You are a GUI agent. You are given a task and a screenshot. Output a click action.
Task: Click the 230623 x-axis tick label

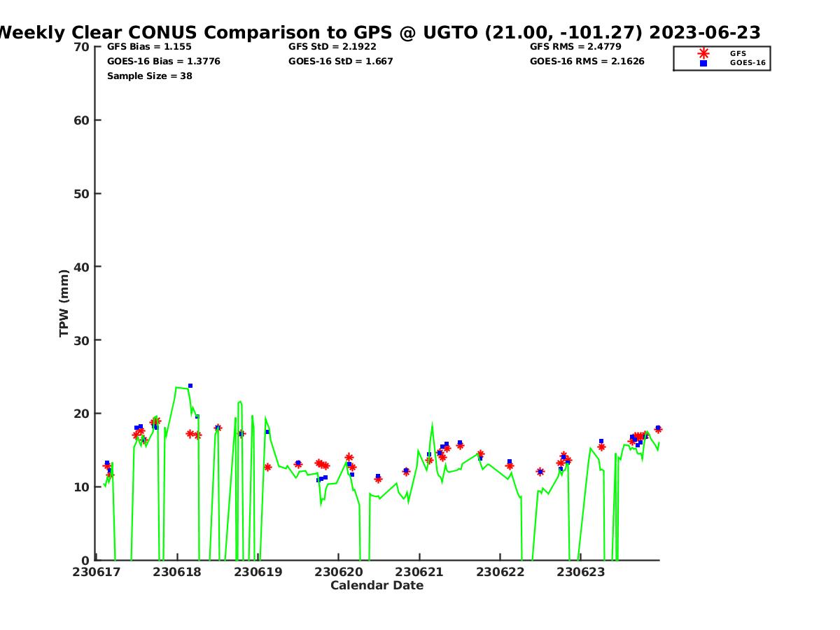click(580, 572)
